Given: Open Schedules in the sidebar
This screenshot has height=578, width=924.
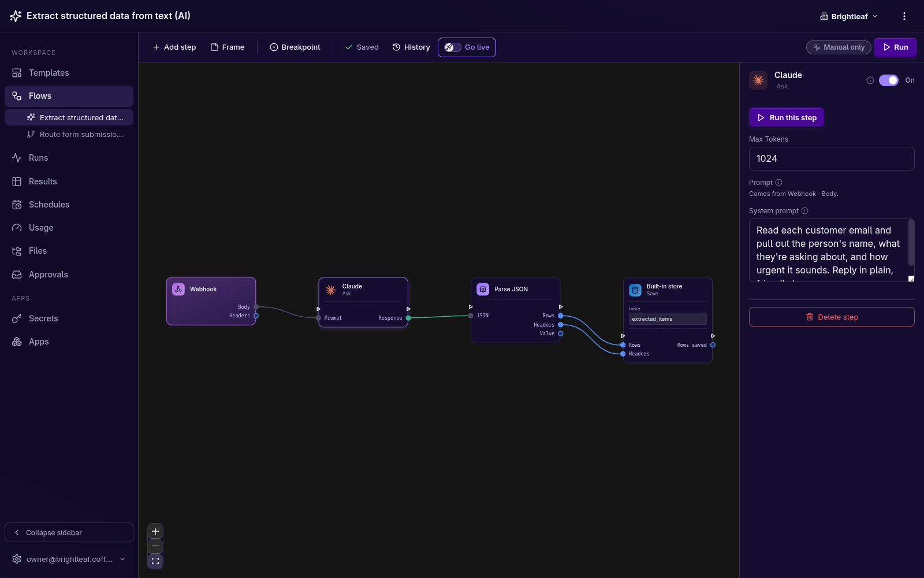Looking at the screenshot, I should pos(69,205).
